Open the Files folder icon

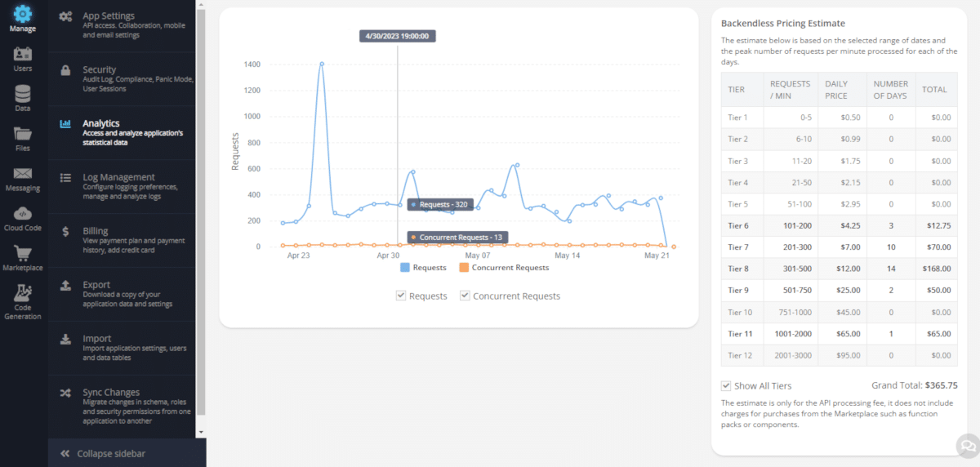pyautogui.click(x=23, y=134)
